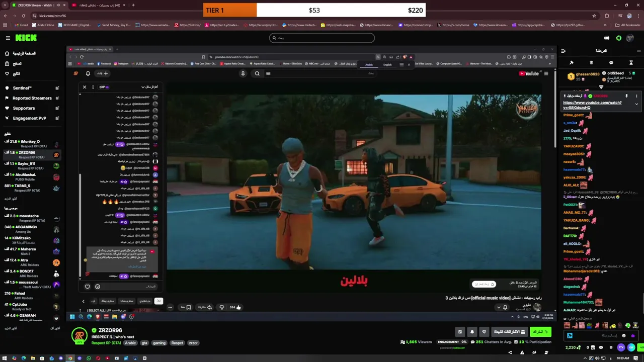Screen dimensions: 644x362
Task: Click the external-link icon beside Supporters
Action: pos(57,108)
